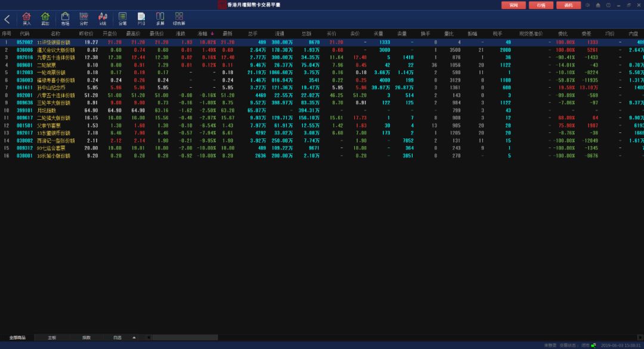This screenshot has height=349, width=644.
Task: Sort by the 最低价 column header
Action: (x=156, y=34)
